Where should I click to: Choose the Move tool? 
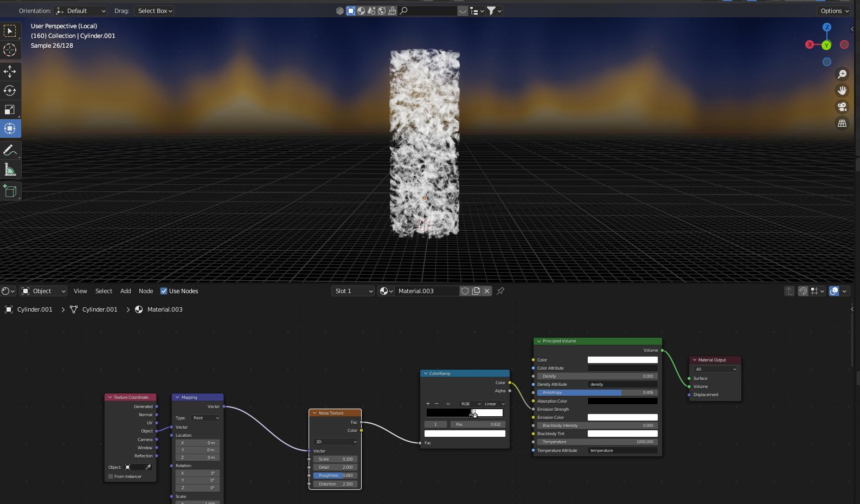pos(10,72)
